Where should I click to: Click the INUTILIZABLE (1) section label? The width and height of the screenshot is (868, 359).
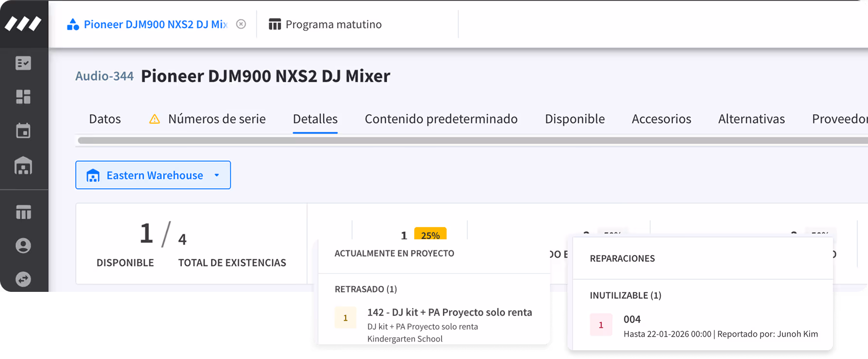625,295
